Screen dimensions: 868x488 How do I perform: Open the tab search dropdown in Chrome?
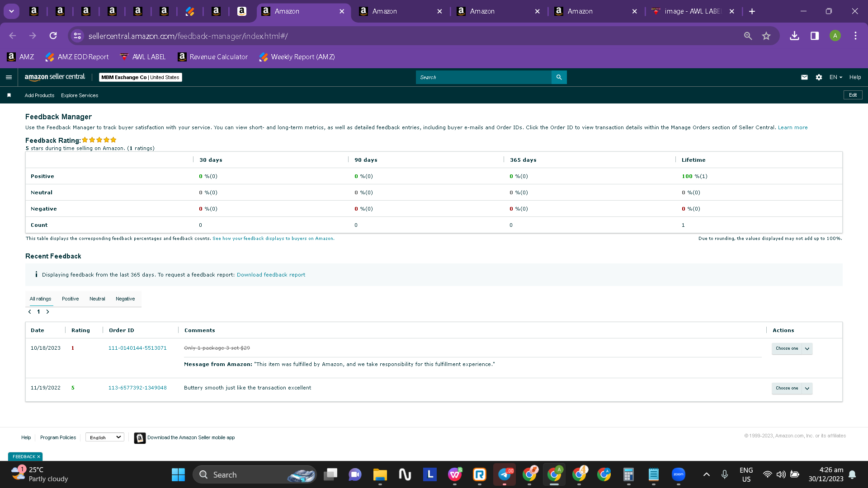tap(12, 11)
